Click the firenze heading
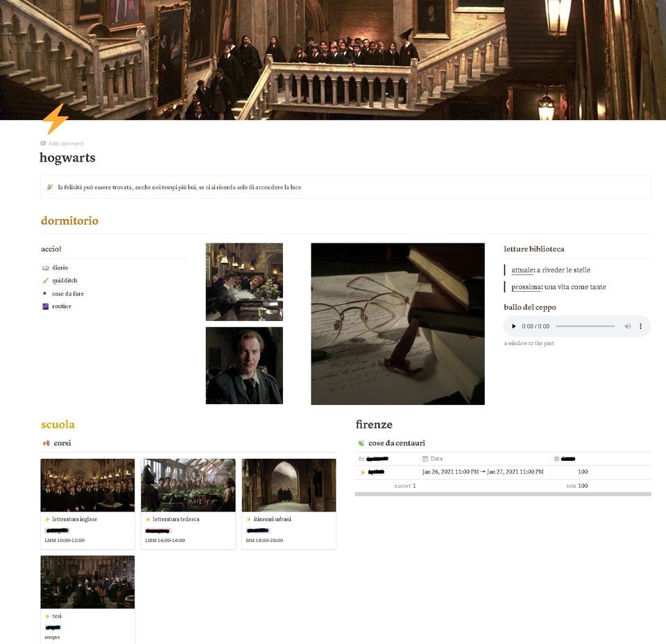This screenshot has width=666, height=644. point(374,424)
